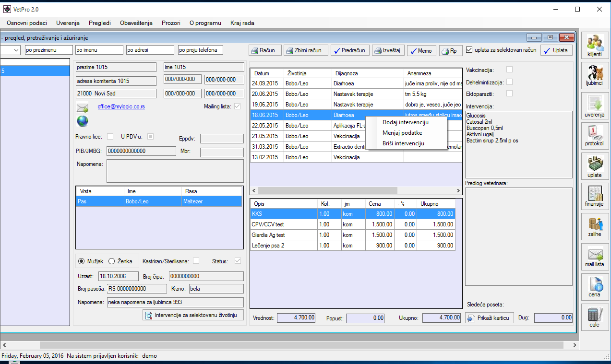Open the zalihe inventory icon
This screenshot has height=364, width=611.
point(594,225)
